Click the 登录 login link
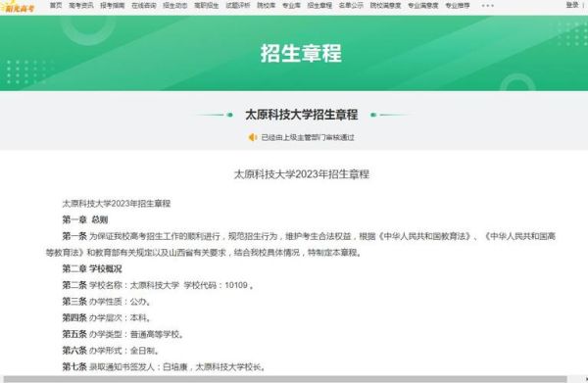 (572, 5)
